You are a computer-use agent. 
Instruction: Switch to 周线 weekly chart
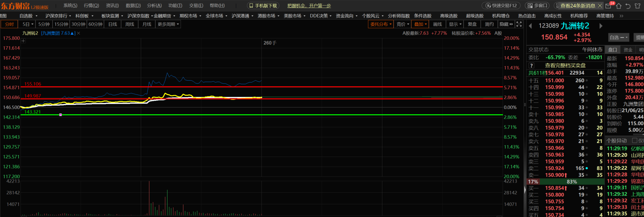pyautogui.click(x=130, y=24)
